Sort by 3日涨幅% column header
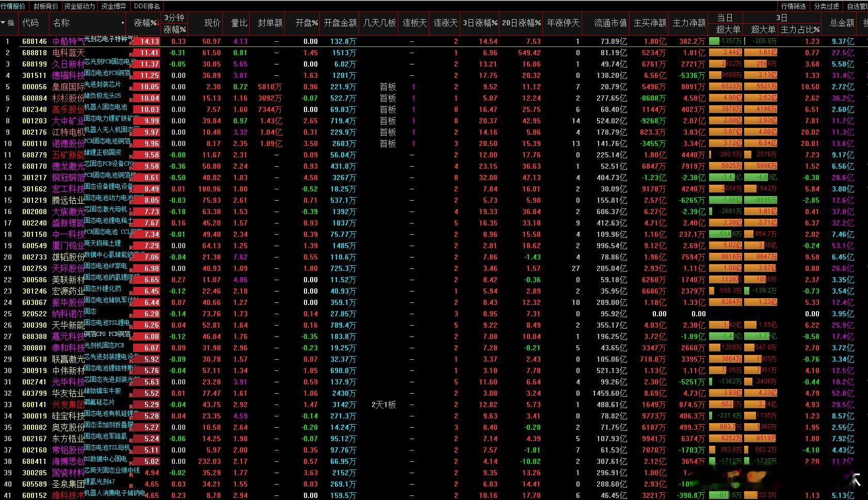The height and width of the screenshot is (500, 868). click(x=480, y=23)
